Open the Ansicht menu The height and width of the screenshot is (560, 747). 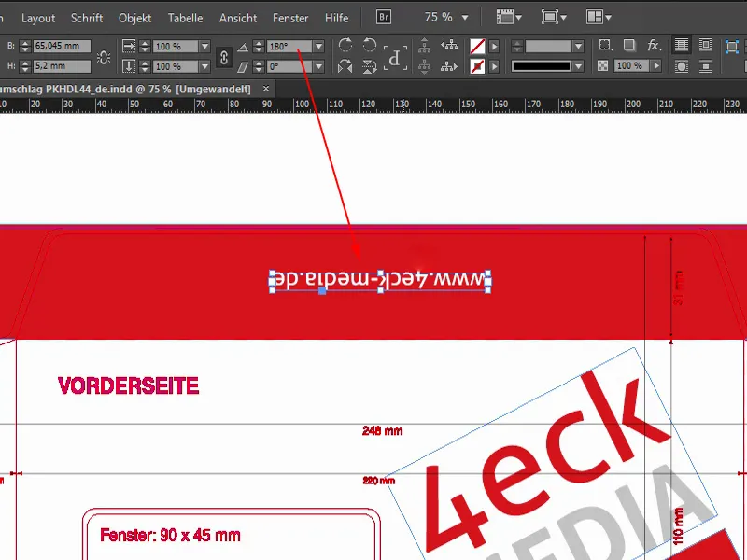tap(238, 18)
